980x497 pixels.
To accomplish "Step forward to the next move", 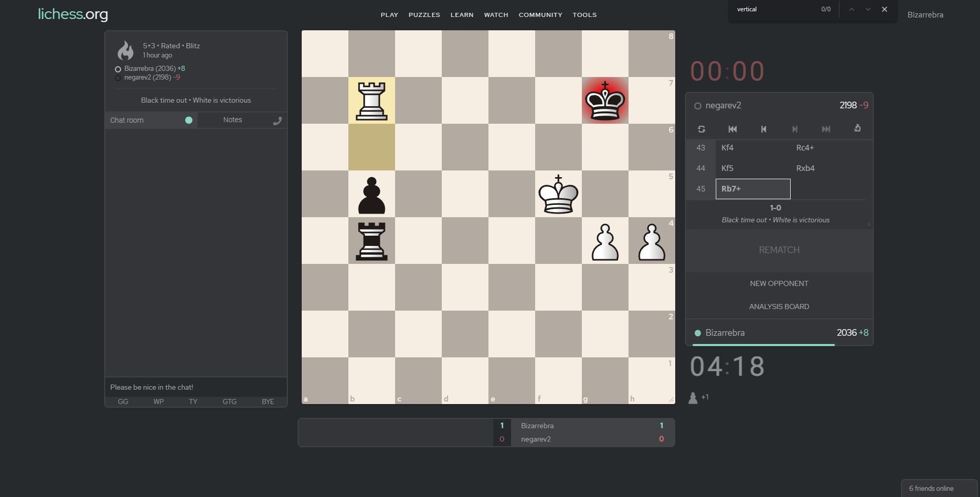I will point(794,129).
